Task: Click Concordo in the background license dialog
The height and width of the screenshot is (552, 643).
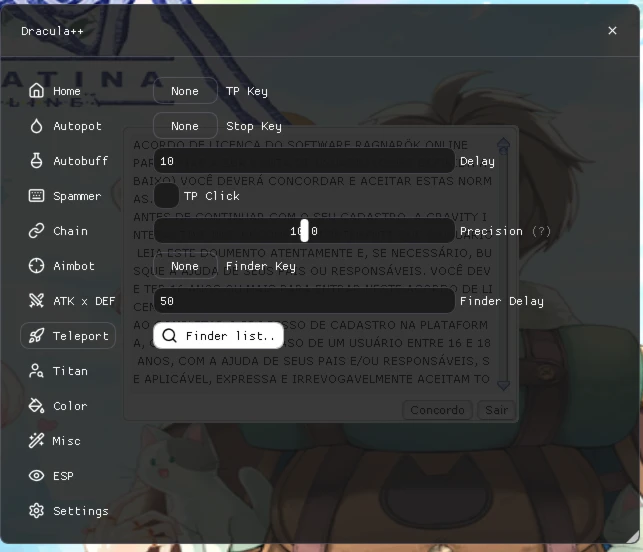Action: pyautogui.click(x=438, y=410)
